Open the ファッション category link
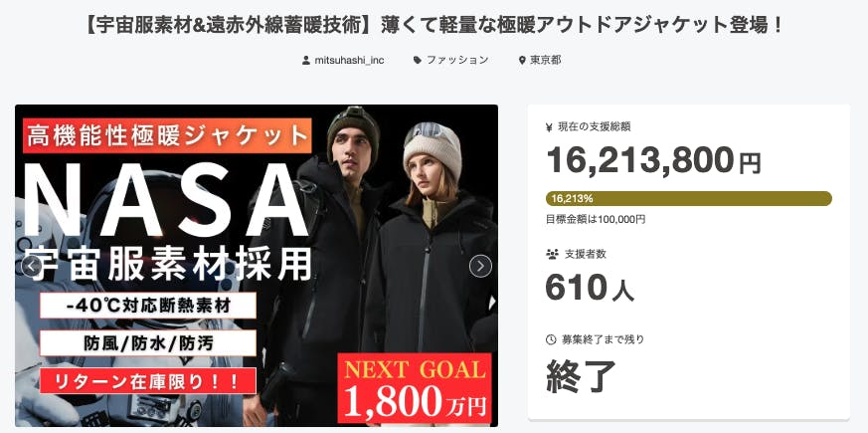Screen dimensions: 868x433 pos(457,60)
